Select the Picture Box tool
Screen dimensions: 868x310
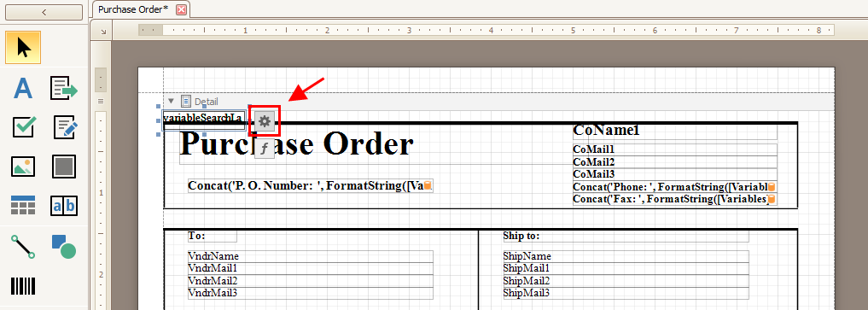pos(23,166)
